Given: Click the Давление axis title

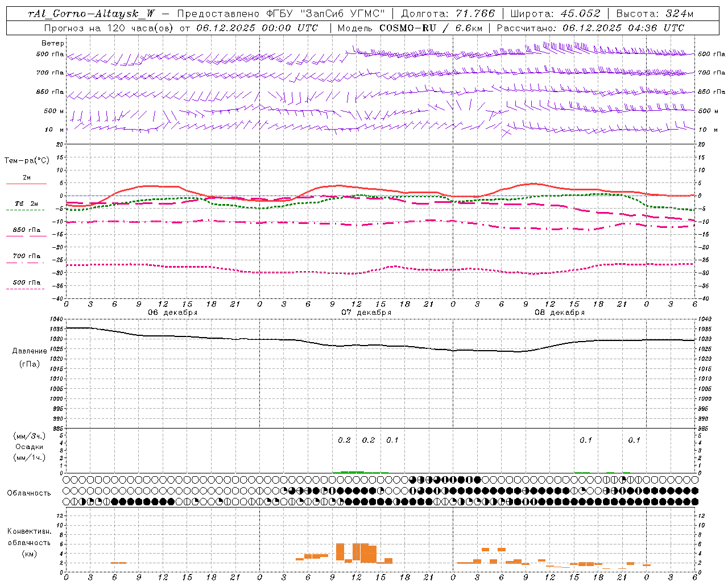Looking at the screenshot, I should pyautogui.click(x=30, y=351).
